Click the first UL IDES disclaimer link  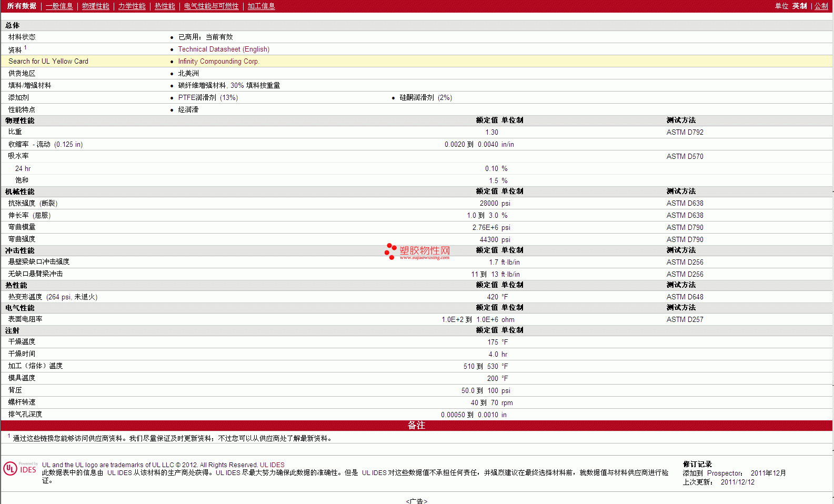pos(119,472)
